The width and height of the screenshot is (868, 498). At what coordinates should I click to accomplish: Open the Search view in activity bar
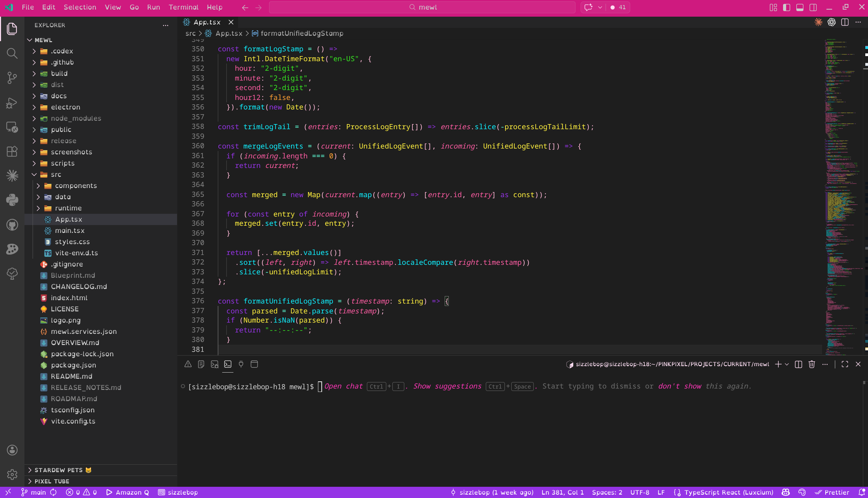coord(12,53)
